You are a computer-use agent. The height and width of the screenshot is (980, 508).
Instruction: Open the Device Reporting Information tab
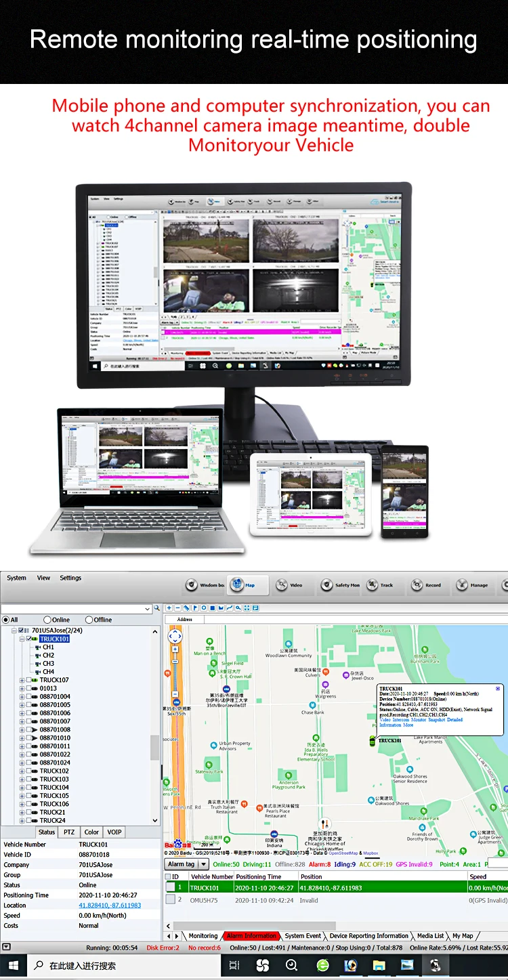coord(369,936)
